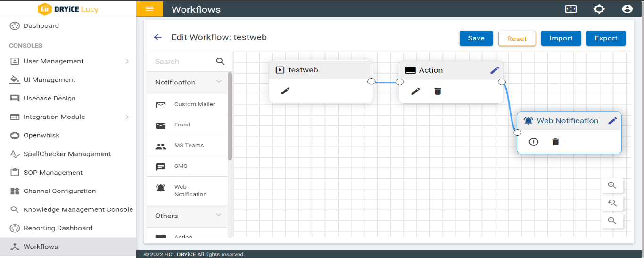Click testweb node output connector
The height and width of the screenshot is (258, 644).
pyautogui.click(x=371, y=82)
